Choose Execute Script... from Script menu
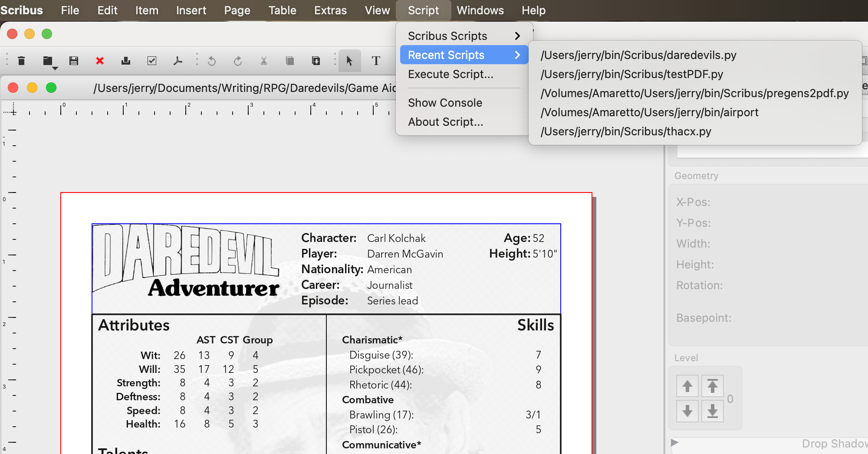This screenshot has height=454, width=868. pos(450,74)
